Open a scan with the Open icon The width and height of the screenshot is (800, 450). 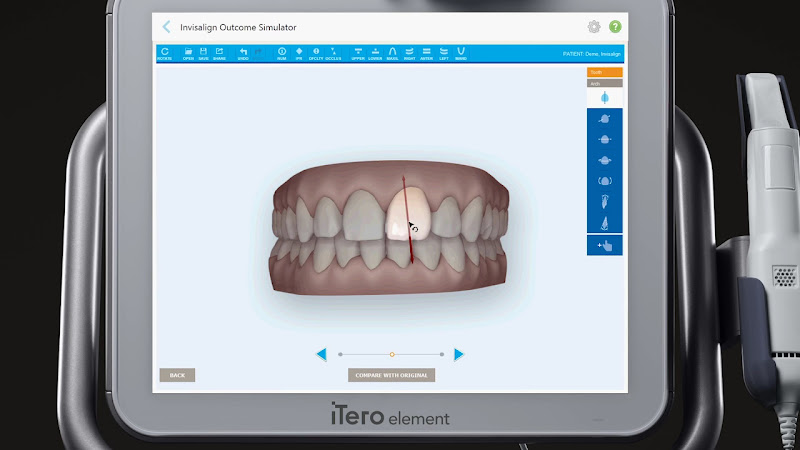pos(188,51)
